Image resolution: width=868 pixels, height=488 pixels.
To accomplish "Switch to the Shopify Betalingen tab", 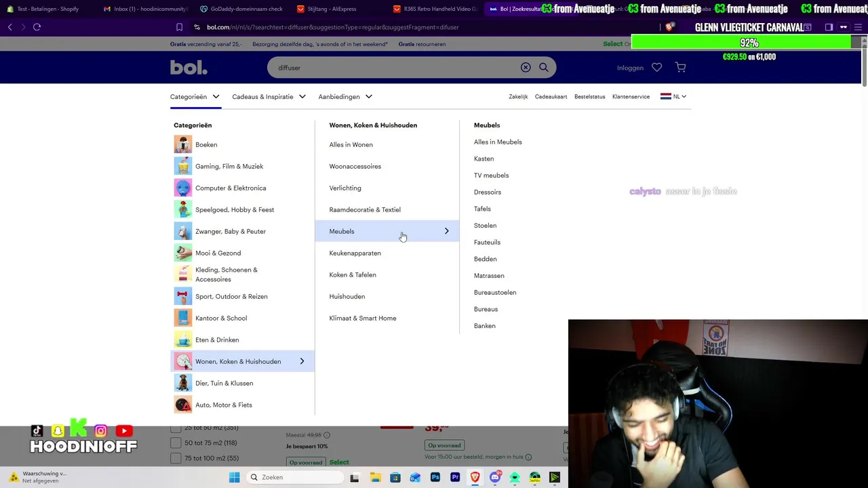I will pos(47,9).
